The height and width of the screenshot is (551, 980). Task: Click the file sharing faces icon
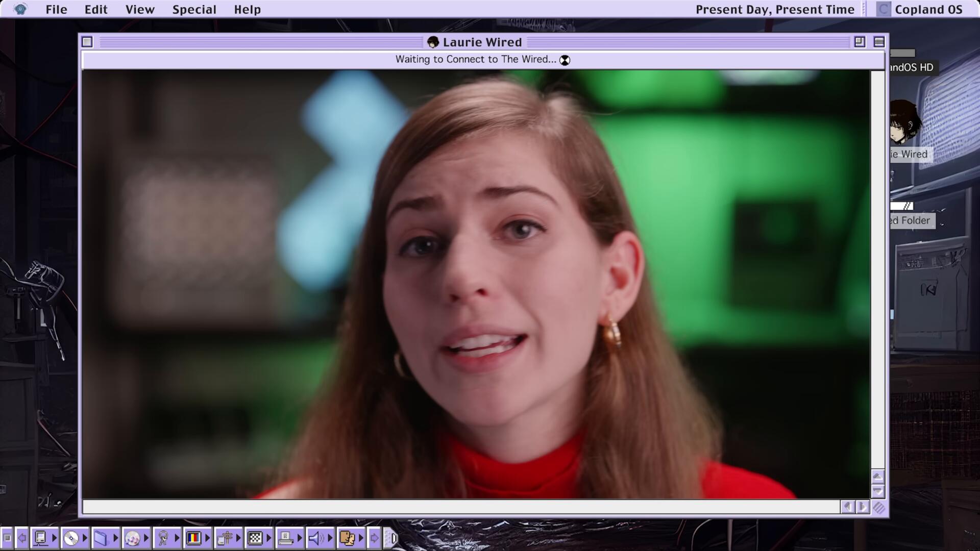click(x=347, y=538)
